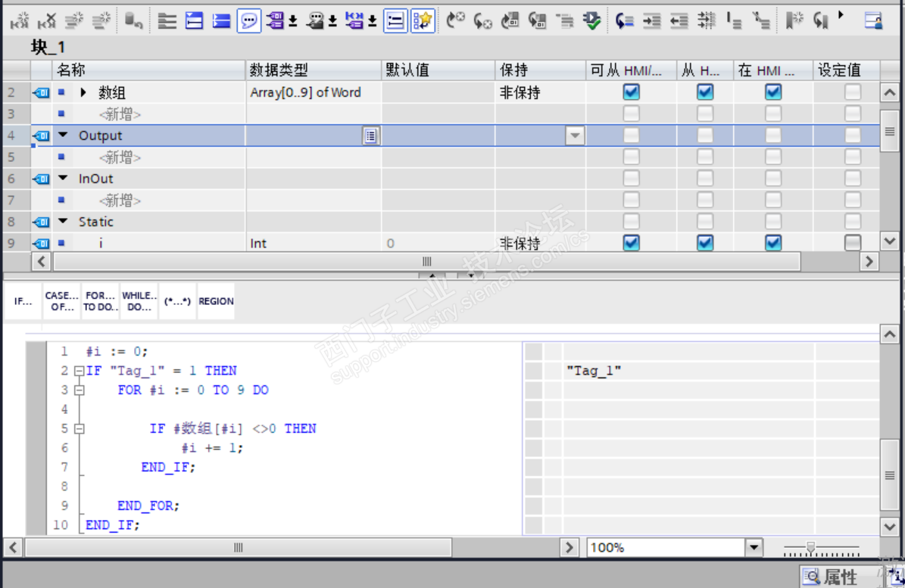Click the indent text icon

pos(651,21)
